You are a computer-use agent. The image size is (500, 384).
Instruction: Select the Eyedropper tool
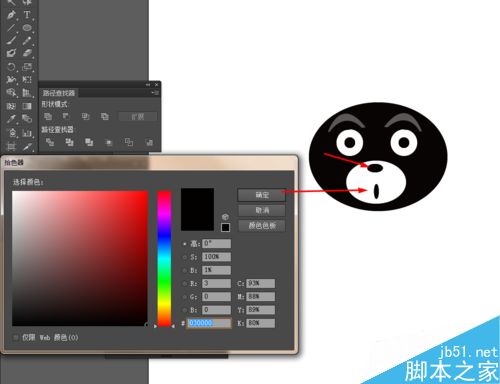11,119
